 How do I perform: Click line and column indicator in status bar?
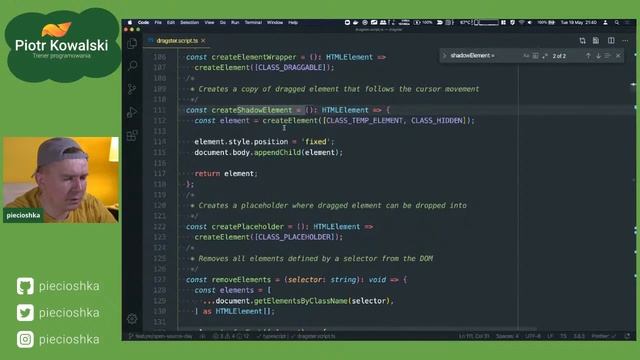(474, 336)
